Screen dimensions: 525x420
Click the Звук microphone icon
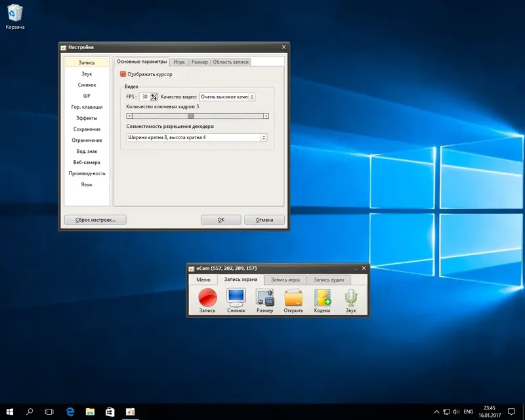pos(351,297)
